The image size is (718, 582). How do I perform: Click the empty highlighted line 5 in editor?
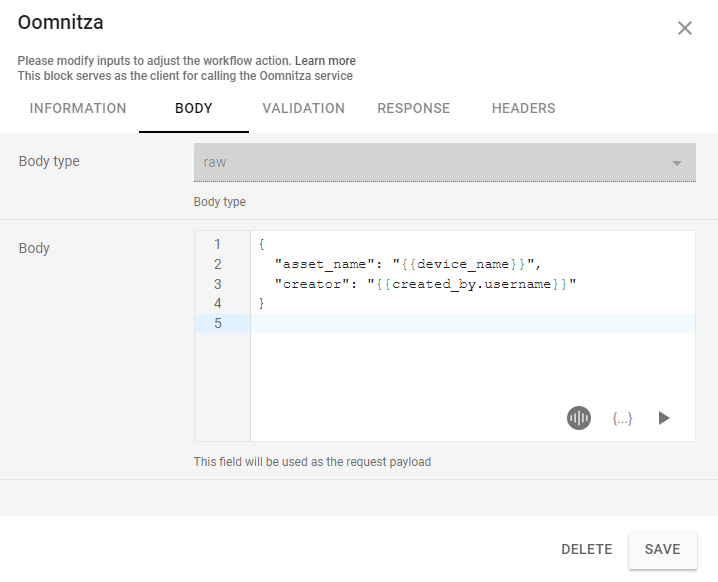tap(470, 323)
